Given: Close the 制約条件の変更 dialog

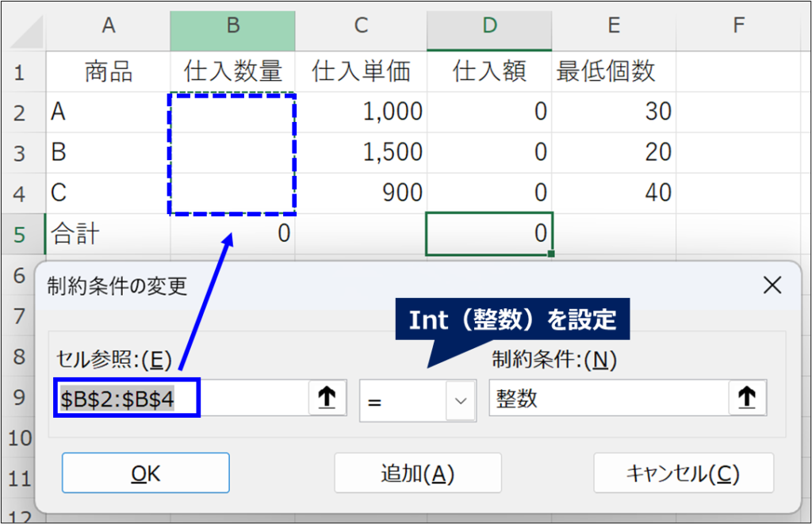Looking at the screenshot, I should [x=772, y=285].
